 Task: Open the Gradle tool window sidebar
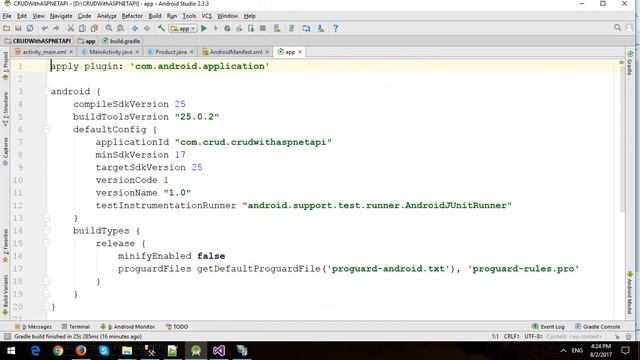pyautogui.click(x=630, y=63)
